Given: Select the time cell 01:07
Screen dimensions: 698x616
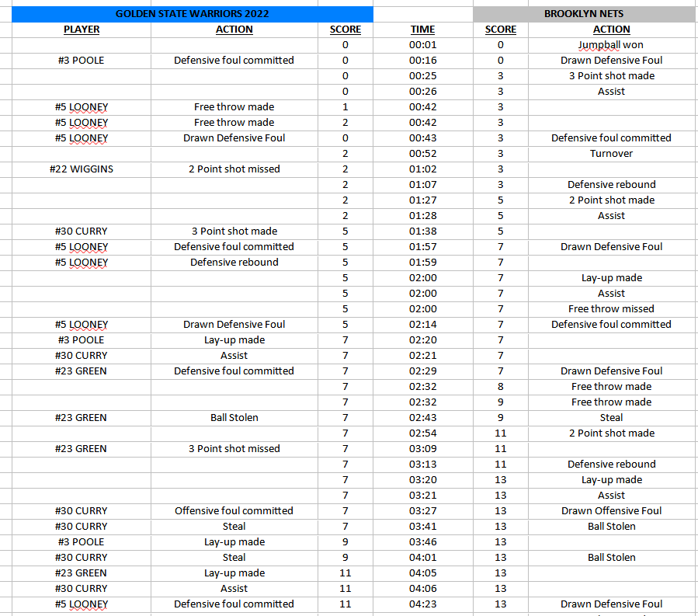Looking at the screenshot, I should point(423,185).
